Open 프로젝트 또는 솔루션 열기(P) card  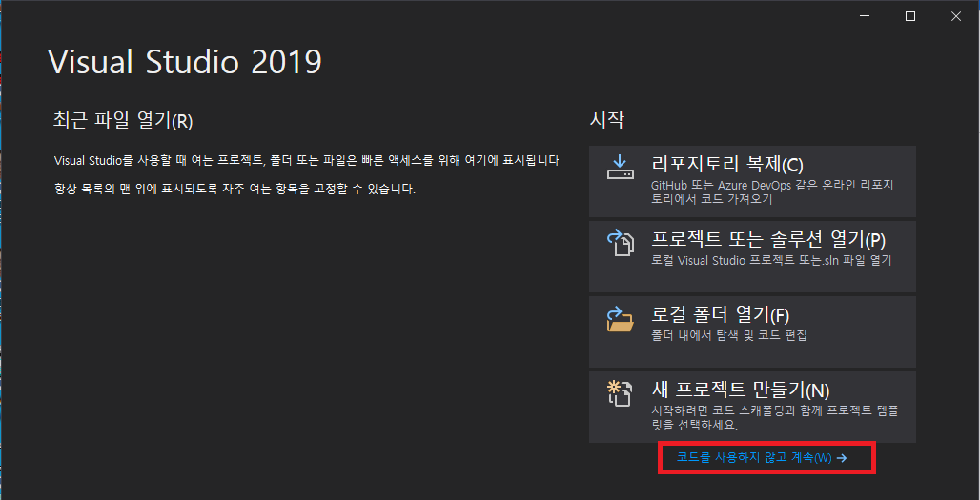coord(752,256)
